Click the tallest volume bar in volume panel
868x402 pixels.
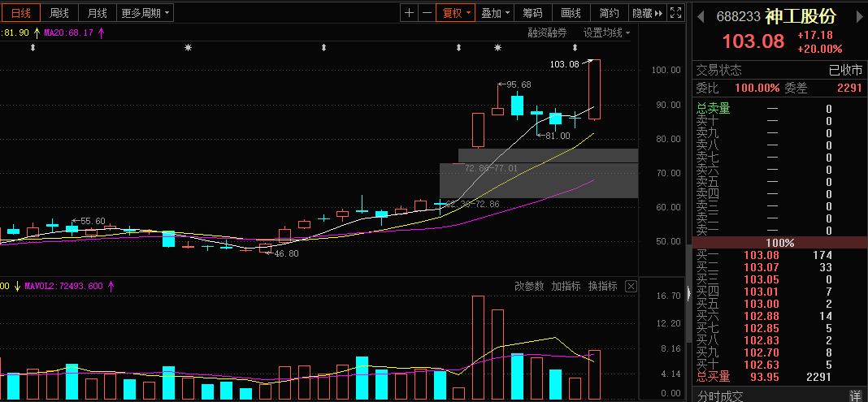[x=478, y=348]
